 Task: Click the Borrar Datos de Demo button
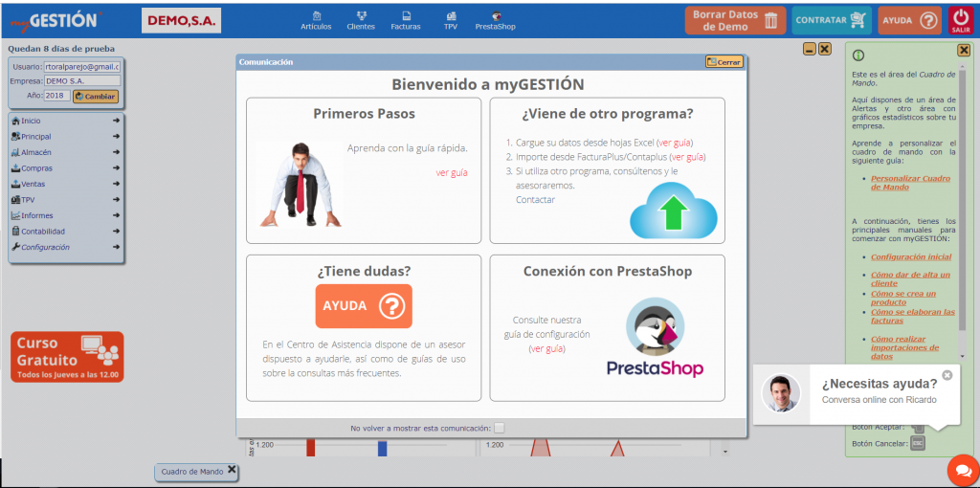(x=735, y=20)
